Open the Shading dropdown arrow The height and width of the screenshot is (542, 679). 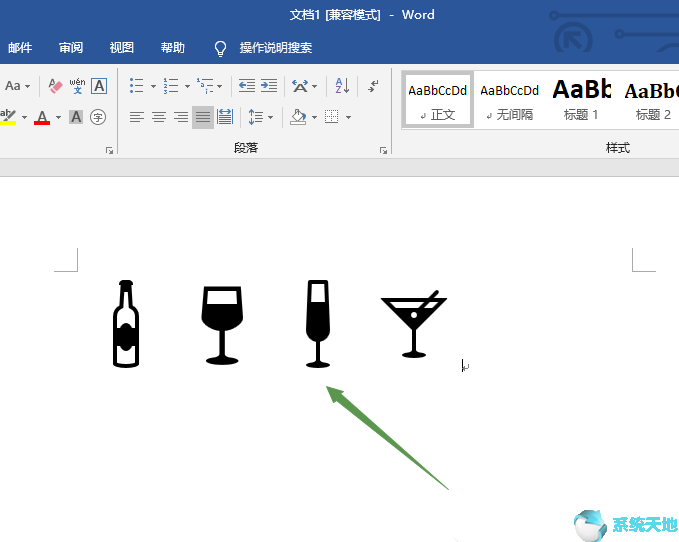click(x=314, y=117)
